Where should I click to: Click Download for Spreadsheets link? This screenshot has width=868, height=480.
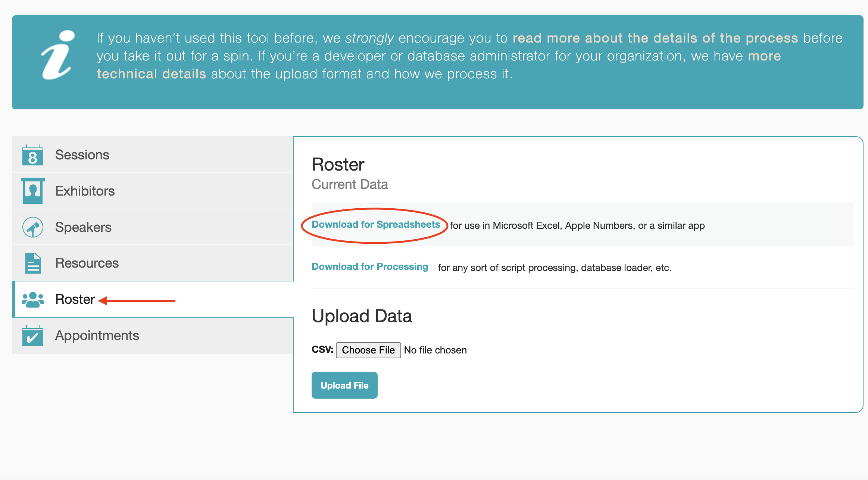coord(375,225)
